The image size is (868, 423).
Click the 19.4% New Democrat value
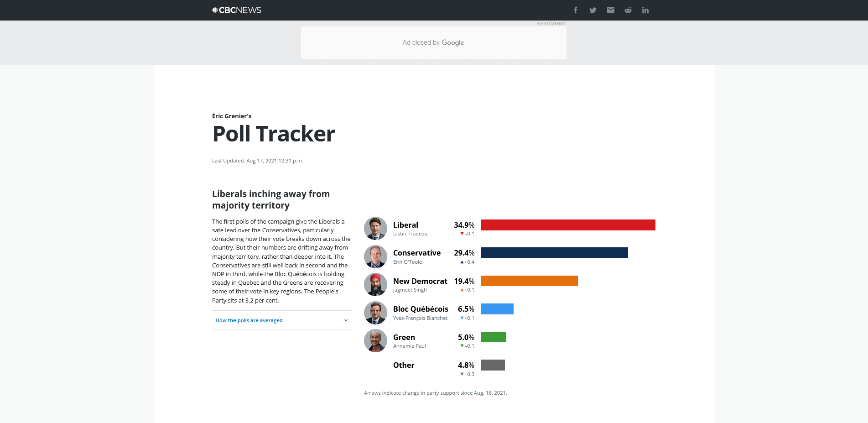click(x=464, y=281)
